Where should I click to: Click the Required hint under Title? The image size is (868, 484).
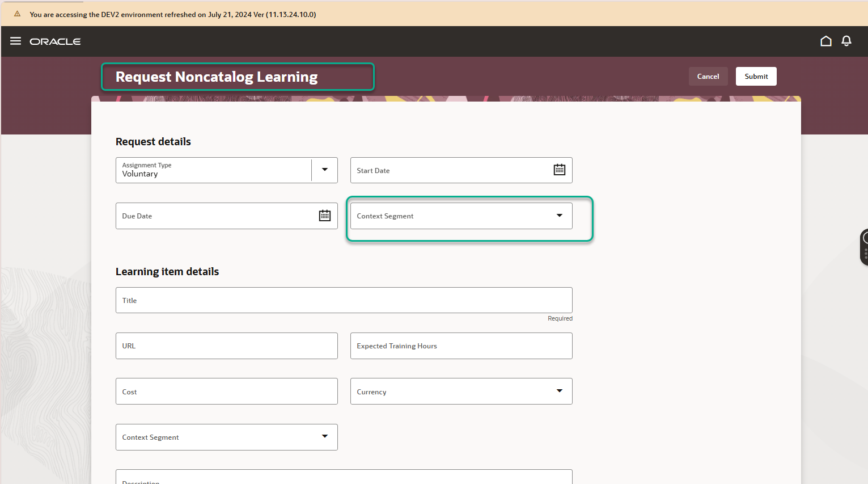click(560, 318)
